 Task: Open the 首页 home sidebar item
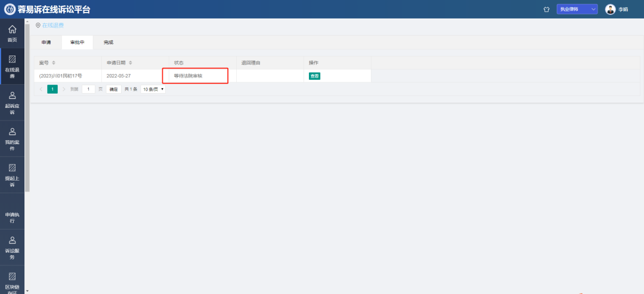pyautogui.click(x=13, y=33)
